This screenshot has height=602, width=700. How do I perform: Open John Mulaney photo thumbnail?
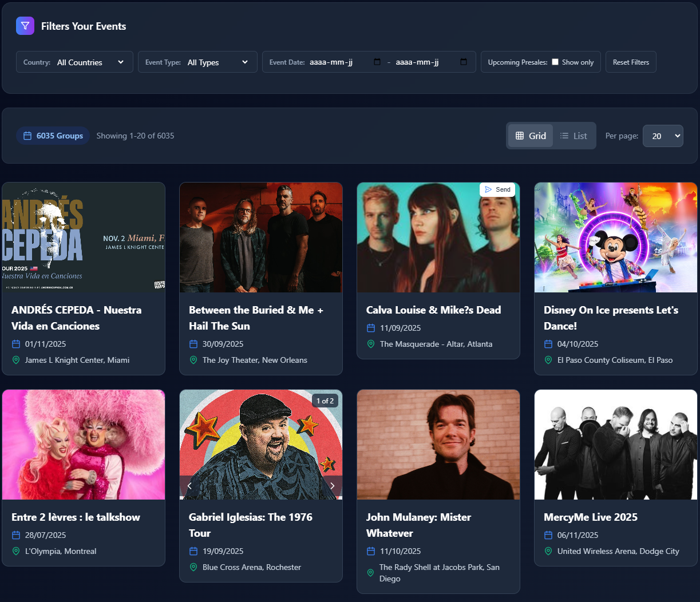coord(438,445)
